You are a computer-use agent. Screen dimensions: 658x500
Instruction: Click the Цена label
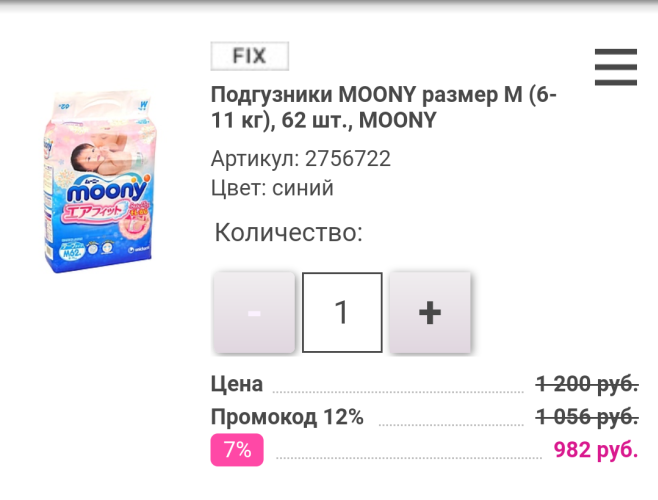point(237,384)
